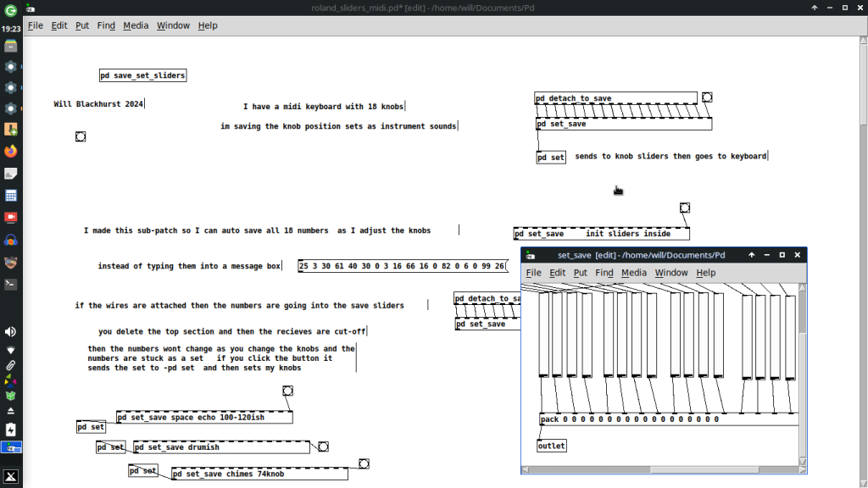Click the X icon at dock bottom
Viewport: 868px width, 488px height.
[x=10, y=476]
